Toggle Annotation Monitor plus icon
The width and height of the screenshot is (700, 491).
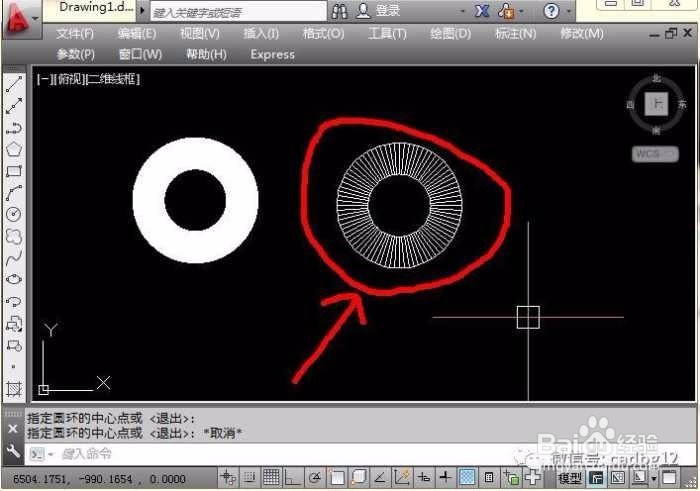(532, 477)
